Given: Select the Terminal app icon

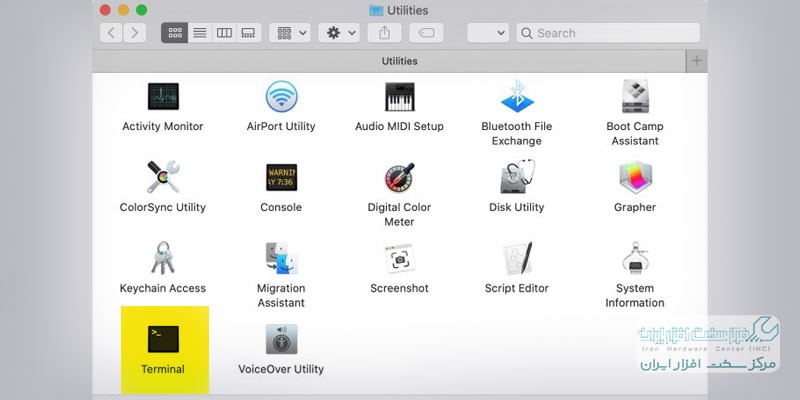Looking at the screenshot, I should tap(163, 339).
